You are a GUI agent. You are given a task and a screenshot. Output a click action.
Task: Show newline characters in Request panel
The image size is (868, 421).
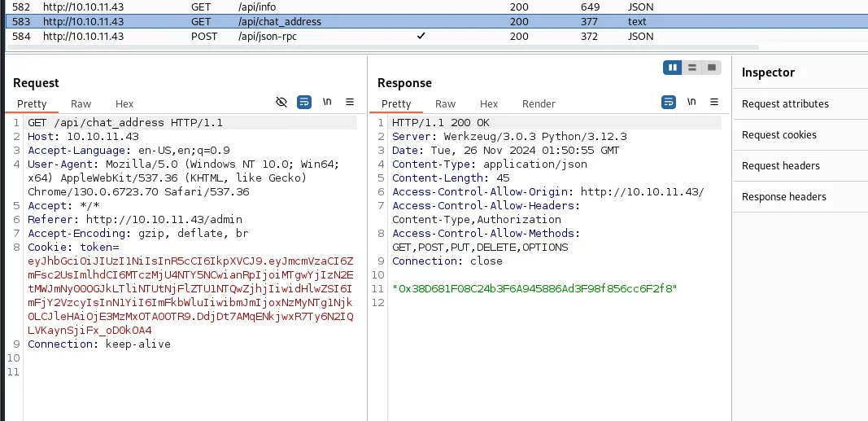[x=327, y=102]
